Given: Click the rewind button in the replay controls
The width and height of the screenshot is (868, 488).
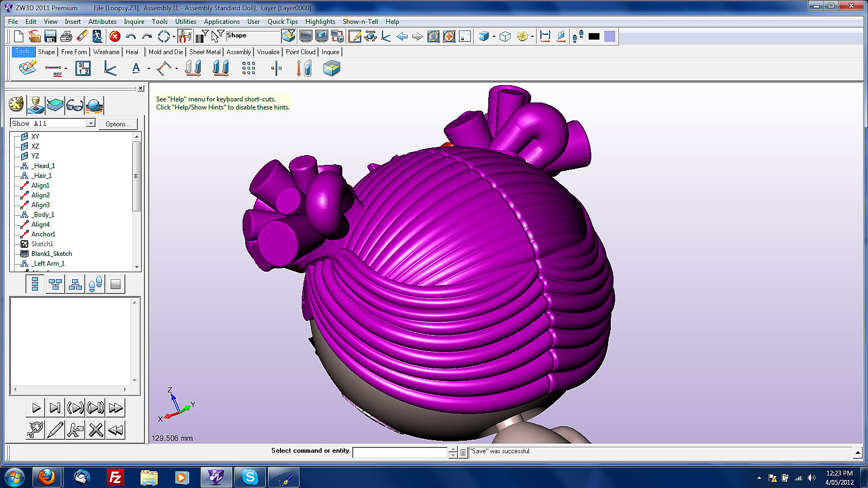Looking at the screenshot, I should (x=116, y=430).
